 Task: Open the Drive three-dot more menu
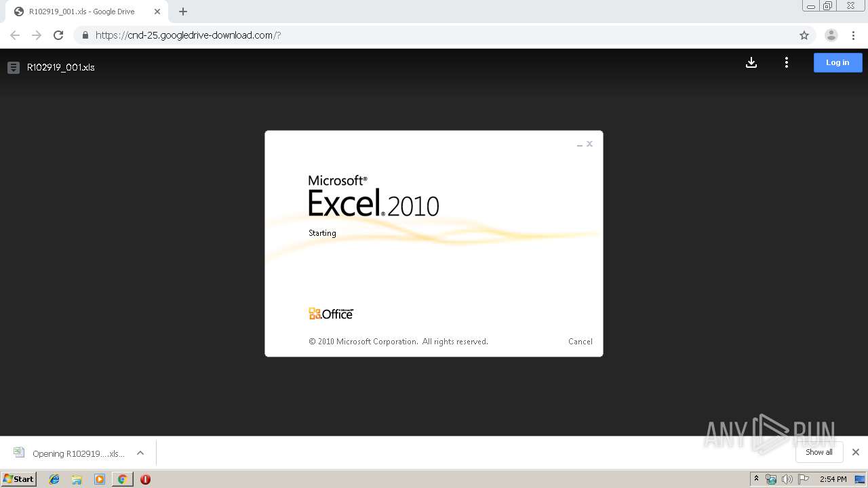tap(787, 62)
